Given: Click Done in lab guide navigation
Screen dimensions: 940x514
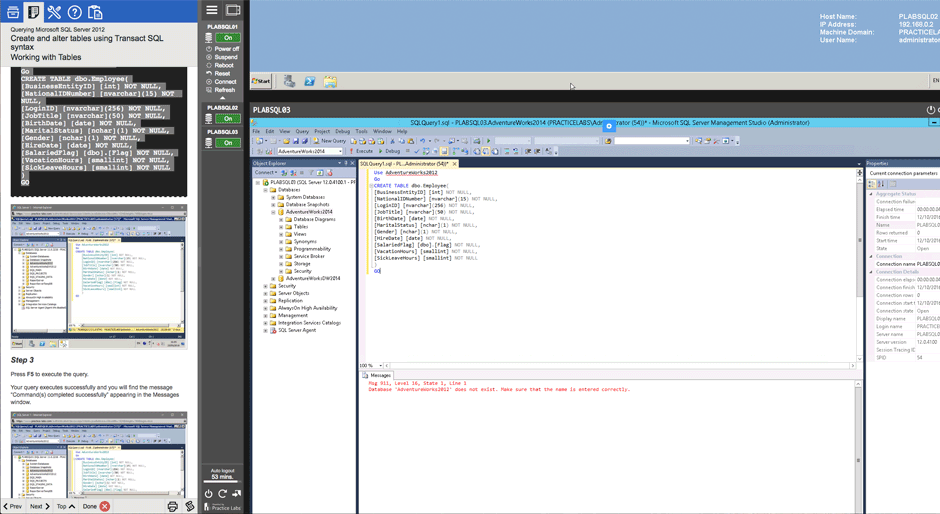Looking at the screenshot, I should (x=96, y=506).
